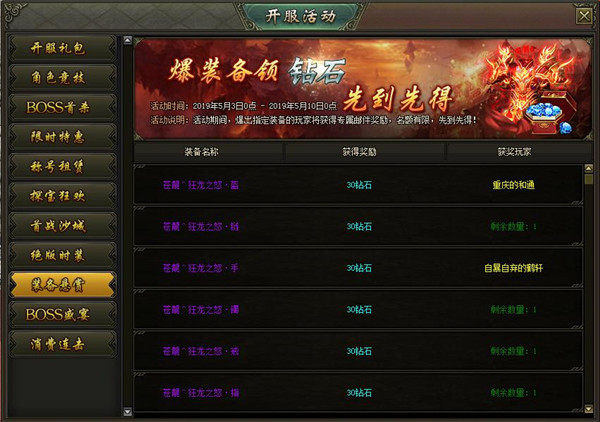The height and width of the screenshot is (422, 600).
Task: Select the 绝版时装 tab
Action: tap(62, 255)
